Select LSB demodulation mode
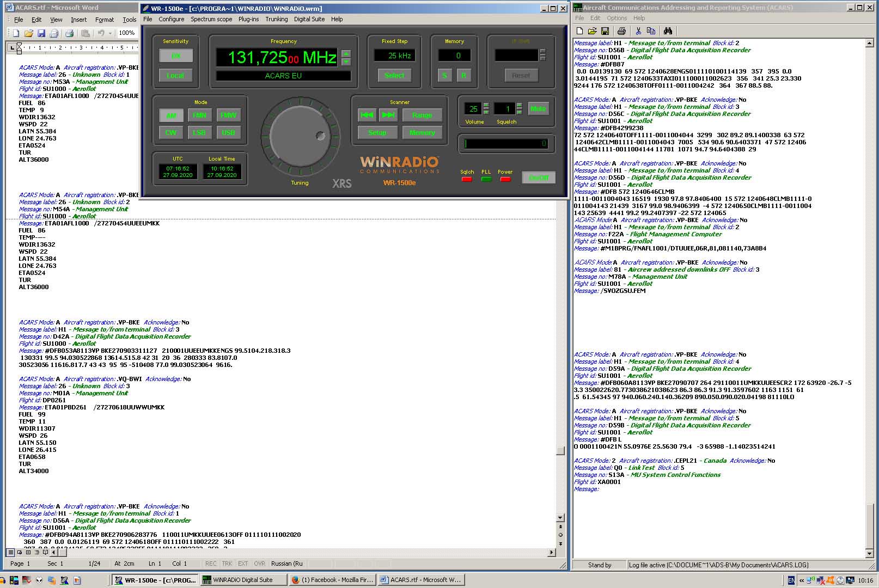The width and height of the screenshot is (879, 588). [x=199, y=132]
